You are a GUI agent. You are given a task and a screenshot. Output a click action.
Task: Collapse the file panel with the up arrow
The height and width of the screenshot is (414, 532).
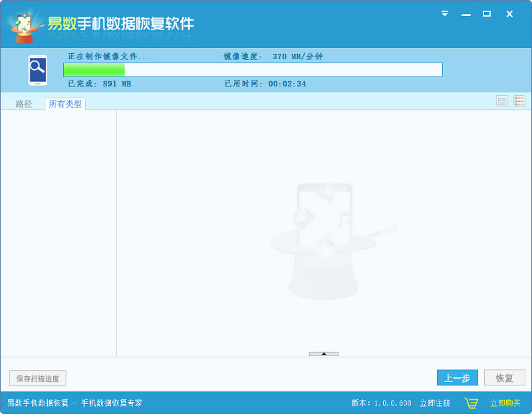pyautogui.click(x=324, y=354)
